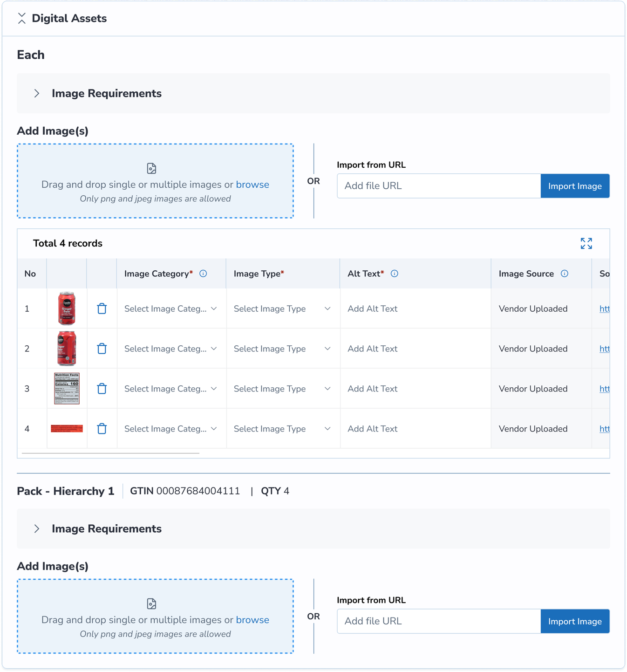Viewport: 627px width, 672px height.
Task: Open source URL link in row 1
Action: pyautogui.click(x=605, y=309)
